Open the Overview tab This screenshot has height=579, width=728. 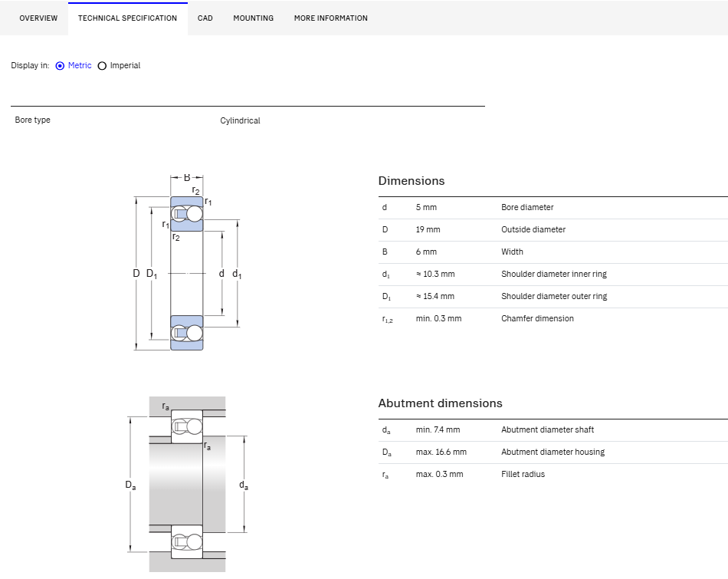click(x=38, y=18)
